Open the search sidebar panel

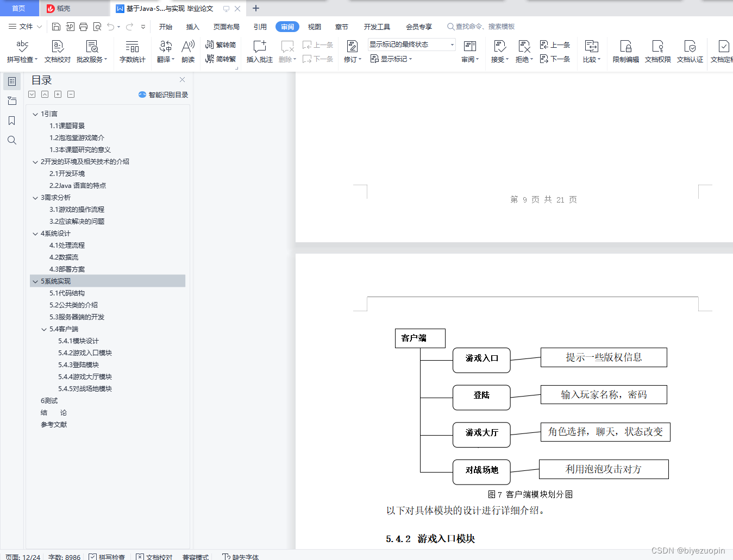pos(12,140)
